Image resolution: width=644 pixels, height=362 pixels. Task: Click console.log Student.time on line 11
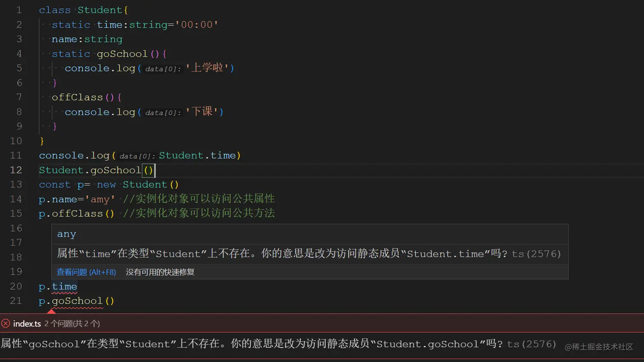click(140, 156)
